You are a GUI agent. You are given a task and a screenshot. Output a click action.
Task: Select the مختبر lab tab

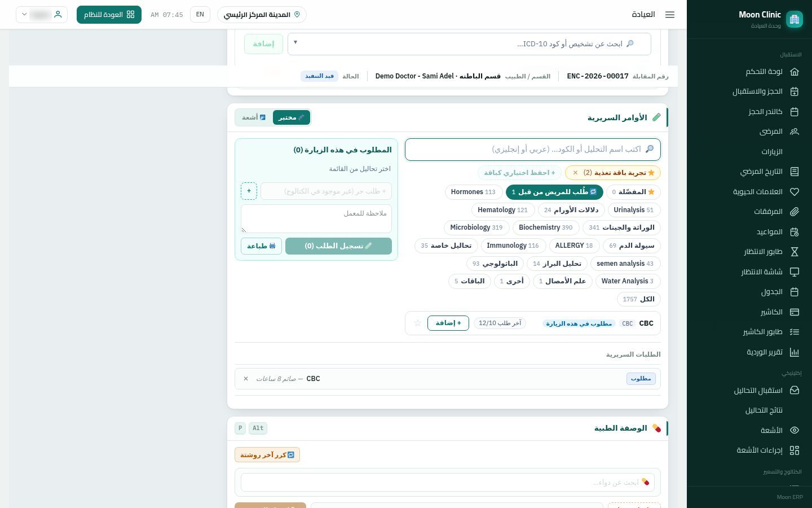point(292,117)
